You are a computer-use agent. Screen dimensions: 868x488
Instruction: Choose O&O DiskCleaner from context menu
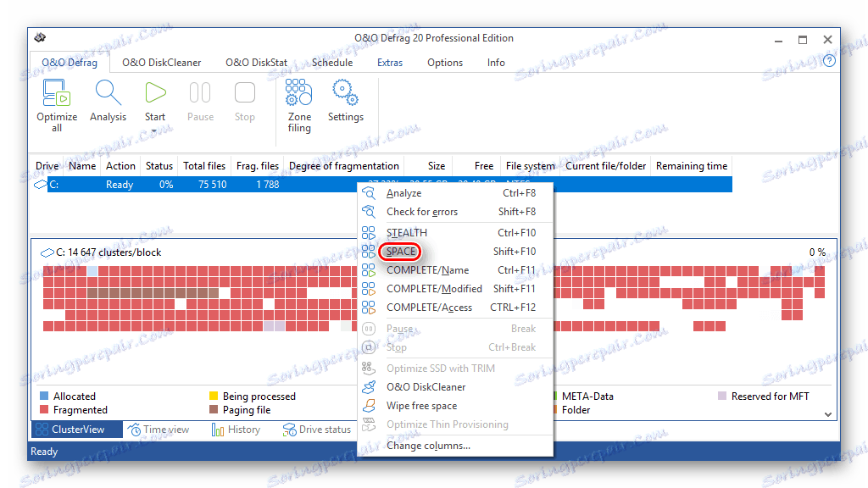point(455,387)
